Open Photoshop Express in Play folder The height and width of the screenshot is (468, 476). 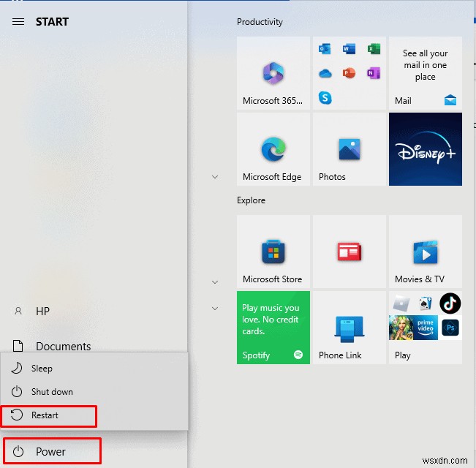(x=450, y=328)
